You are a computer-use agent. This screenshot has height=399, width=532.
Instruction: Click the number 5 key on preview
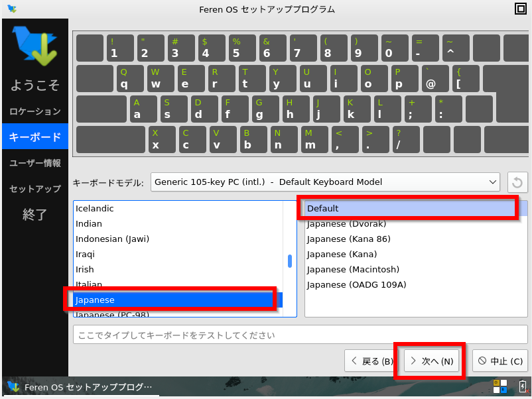tap(242, 48)
